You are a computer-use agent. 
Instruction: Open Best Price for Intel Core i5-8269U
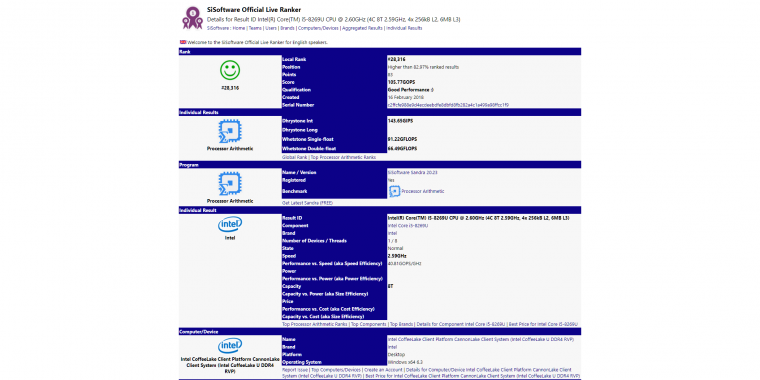click(543, 324)
